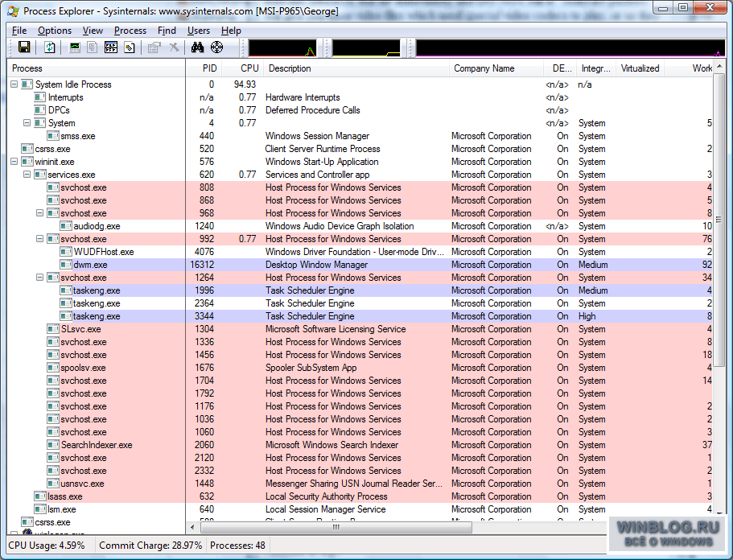Click the lsass.exe process icon
733x560 pixels.
coord(40,496)
